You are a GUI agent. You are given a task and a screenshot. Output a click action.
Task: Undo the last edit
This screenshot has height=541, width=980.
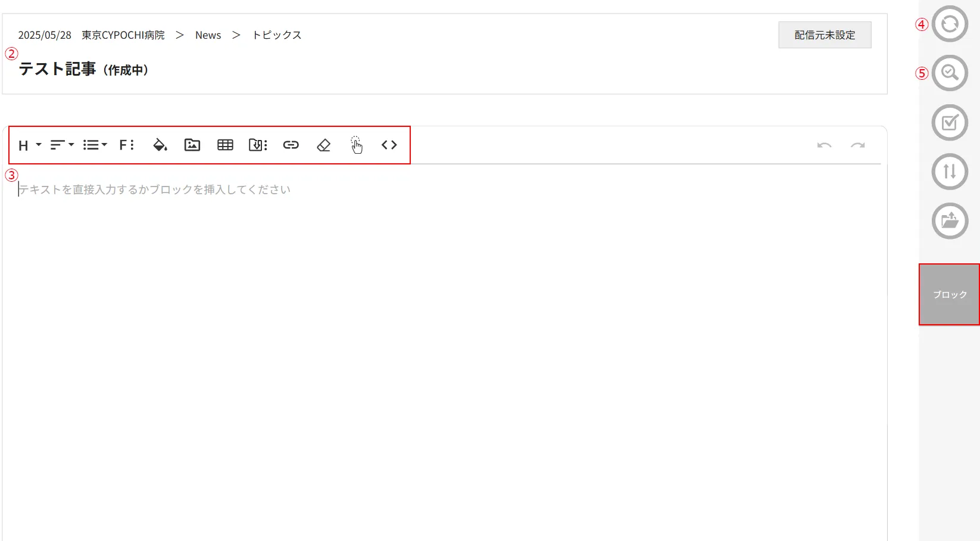(x=824, y=145)
